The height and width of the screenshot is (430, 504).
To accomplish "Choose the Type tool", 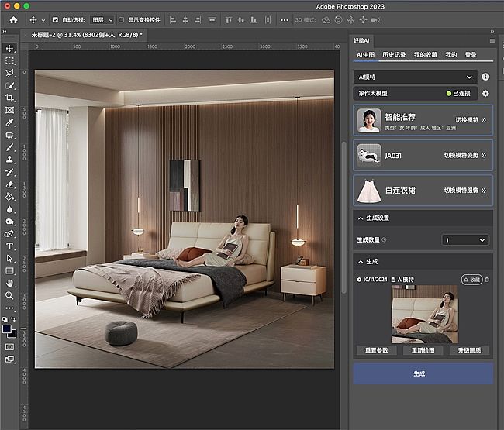I will click(9, 245).
